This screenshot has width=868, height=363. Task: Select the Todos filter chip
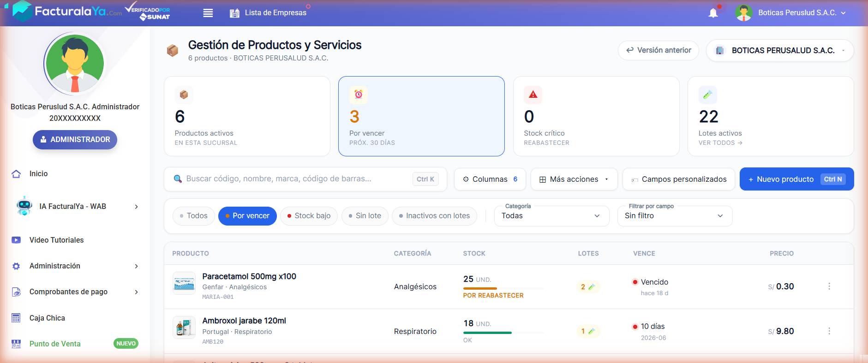(x=193, y=216)
